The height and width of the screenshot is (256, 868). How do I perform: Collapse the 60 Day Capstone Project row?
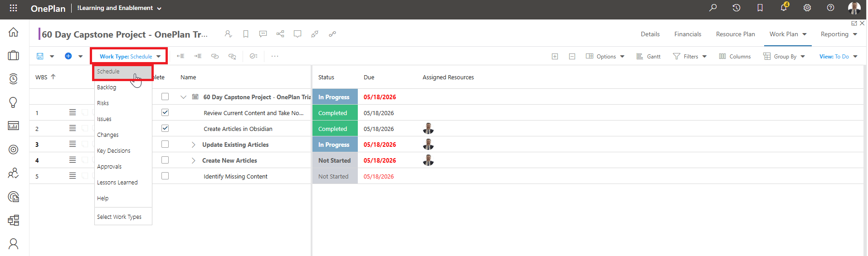point(184,97)
